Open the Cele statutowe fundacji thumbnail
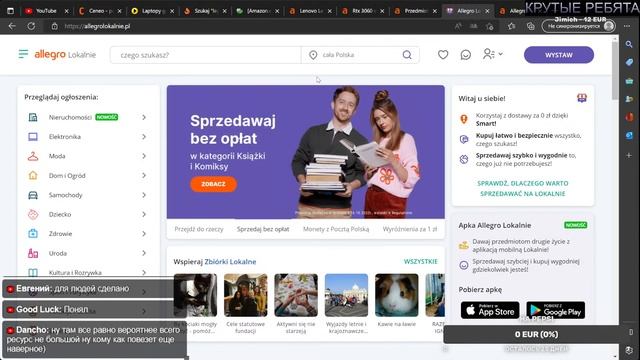 [x=245, y=295]
